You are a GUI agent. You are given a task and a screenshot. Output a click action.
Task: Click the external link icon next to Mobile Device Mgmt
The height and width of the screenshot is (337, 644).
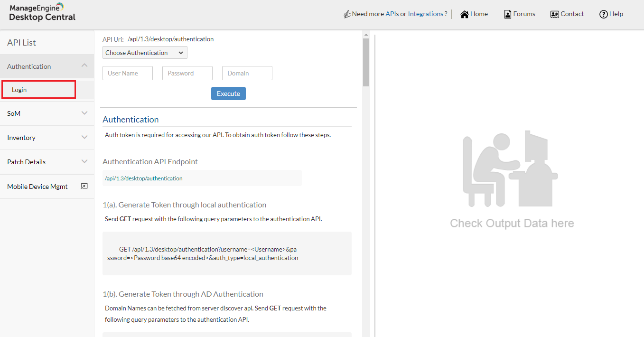[84, 186]
